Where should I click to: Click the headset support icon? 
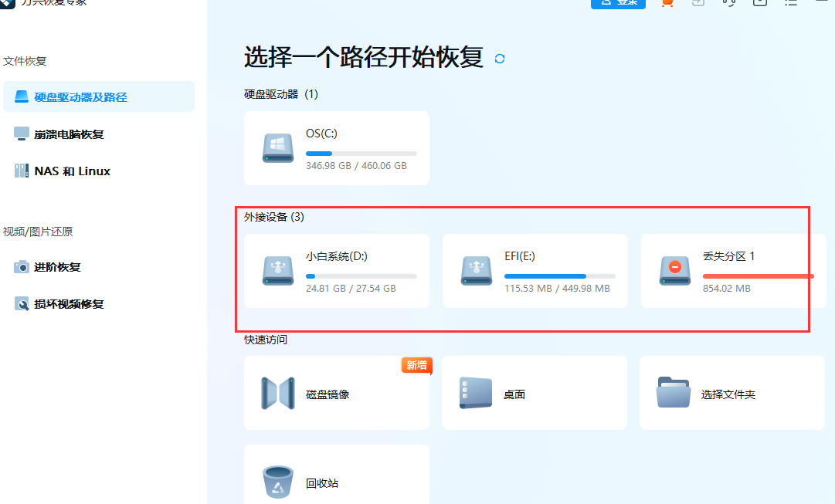coord(728,3)
